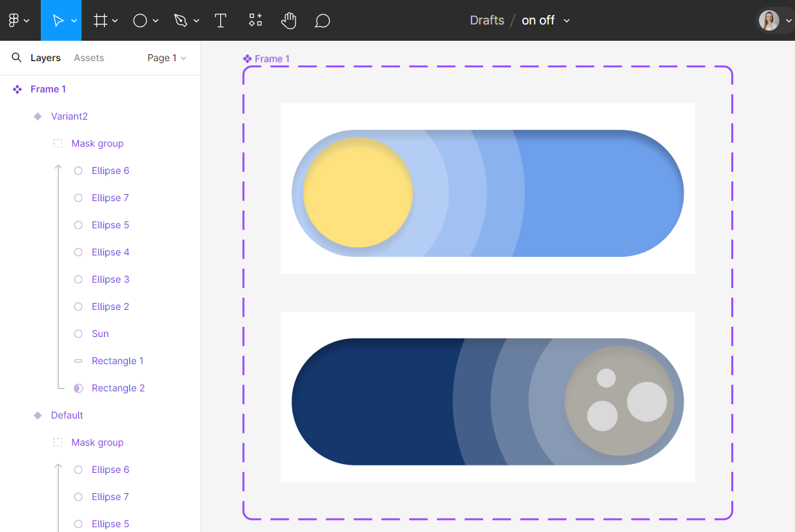Switch to the Layers tab
The width and height of the screenshot is (795, 532).
point(46,58)
